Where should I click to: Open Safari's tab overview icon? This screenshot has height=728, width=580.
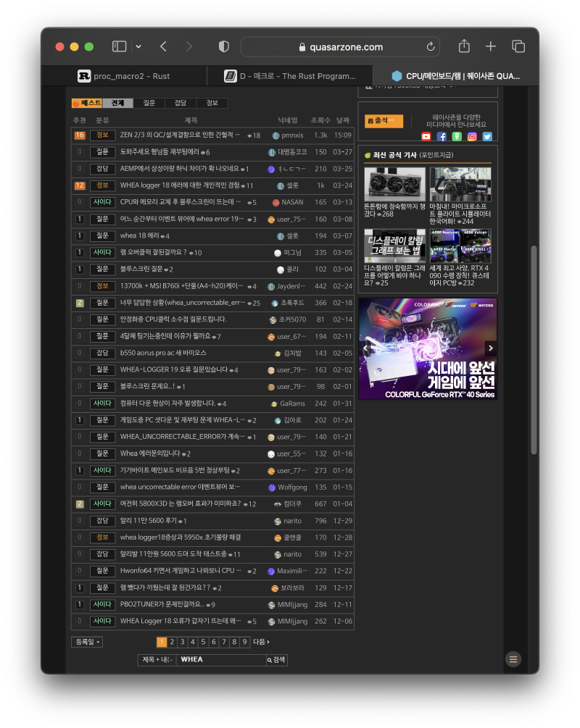point(518,46)
